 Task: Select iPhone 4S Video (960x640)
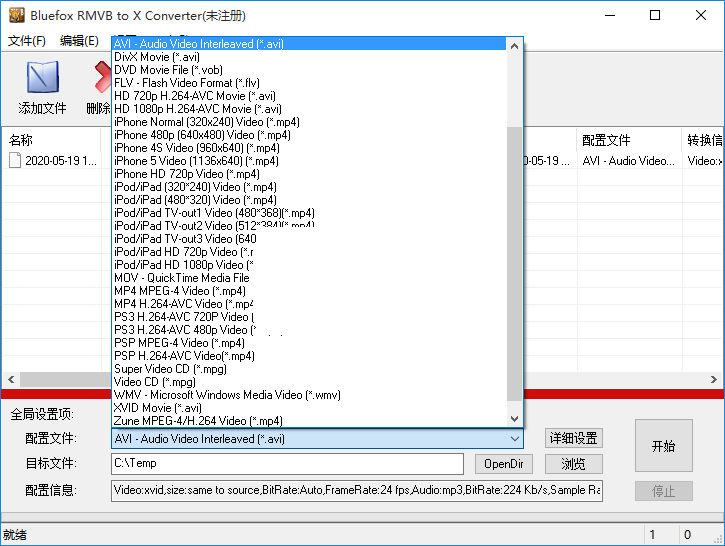309,148
